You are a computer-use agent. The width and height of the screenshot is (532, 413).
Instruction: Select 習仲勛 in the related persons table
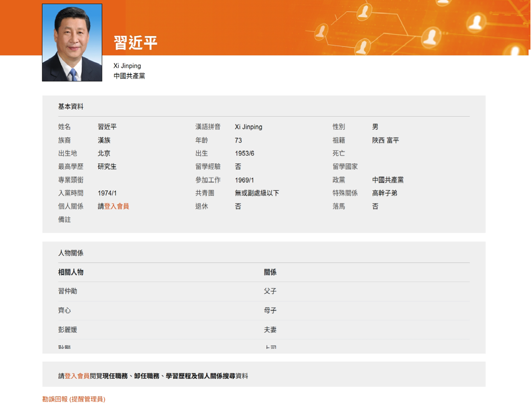tap(68, 291)
